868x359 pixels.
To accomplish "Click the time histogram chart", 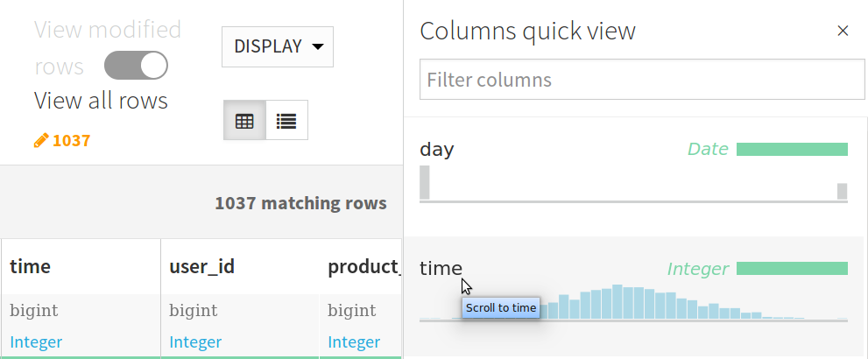I will point(634,303).
